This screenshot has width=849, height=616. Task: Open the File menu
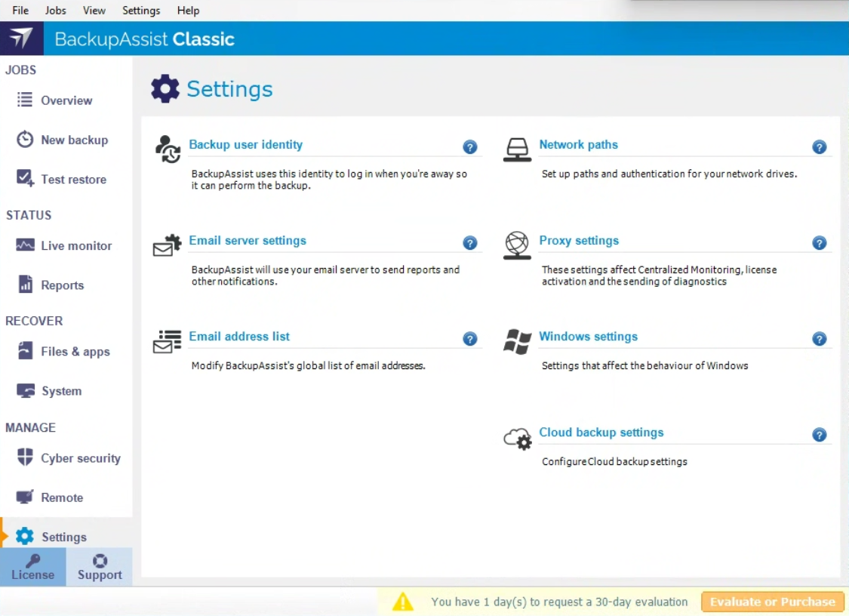[x=20, y=11]
